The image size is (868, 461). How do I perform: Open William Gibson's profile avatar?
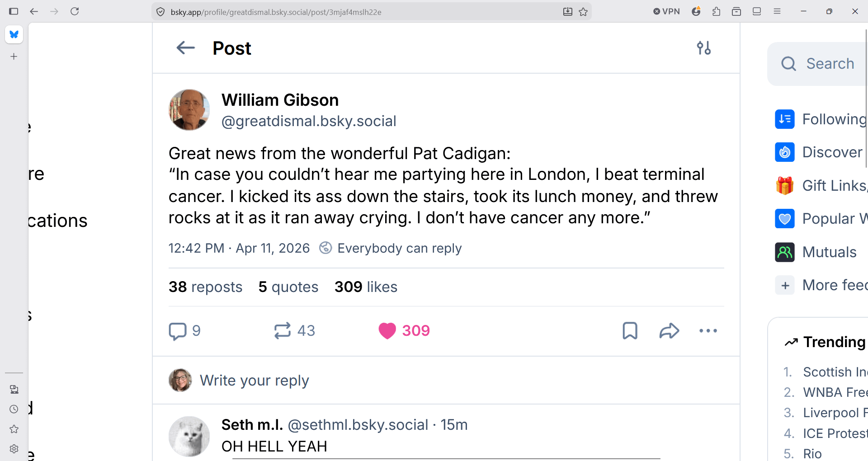click(189, 110)
